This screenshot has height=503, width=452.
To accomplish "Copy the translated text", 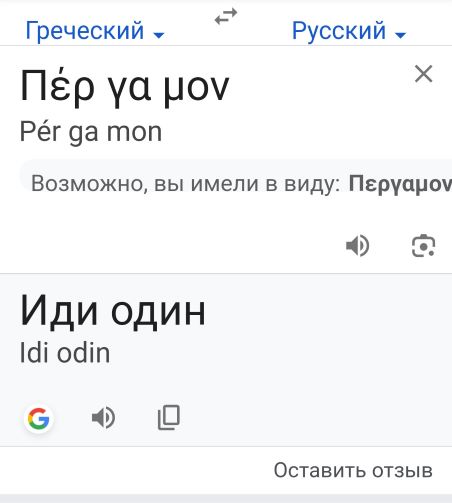I will 169,417.
